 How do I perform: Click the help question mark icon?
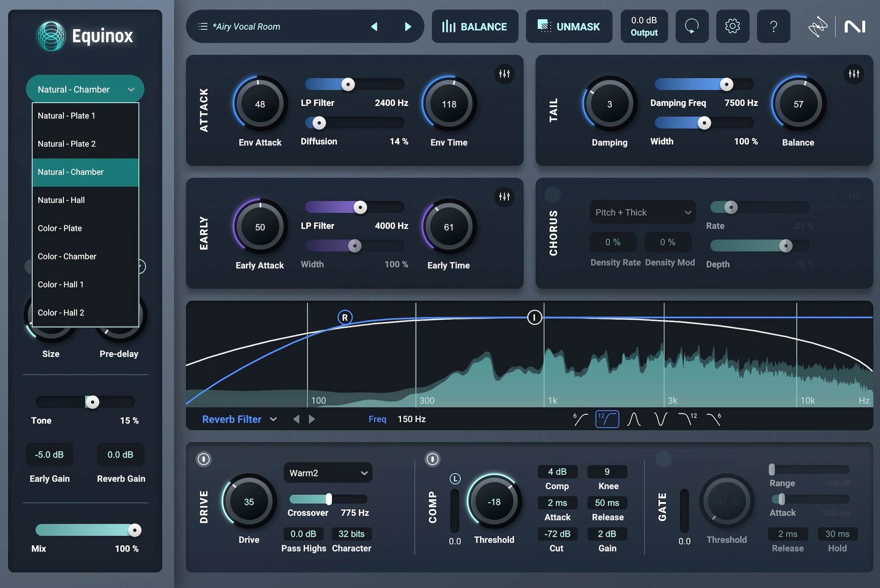click(773, 27)
